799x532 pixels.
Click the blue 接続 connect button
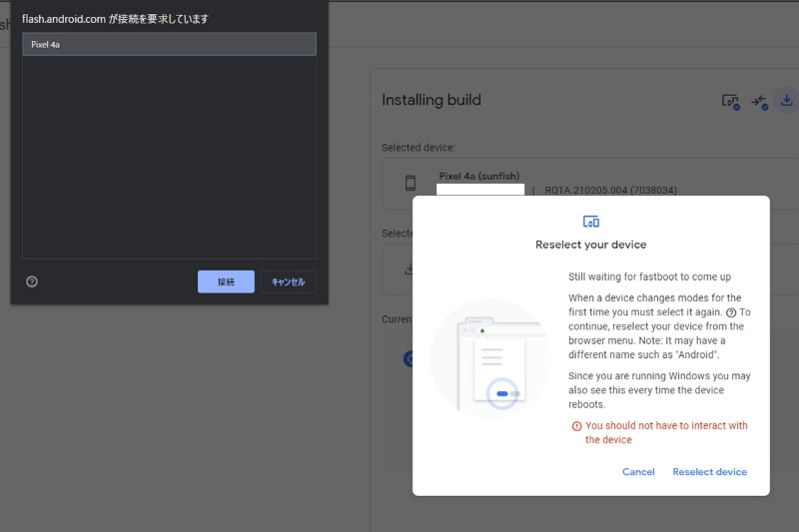tap(226, 281)
